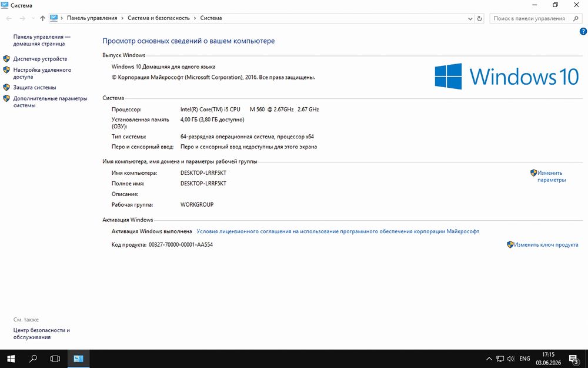Restore down the Система window
The height and width of the screenshot is (368, 588).
pos(556,5)
